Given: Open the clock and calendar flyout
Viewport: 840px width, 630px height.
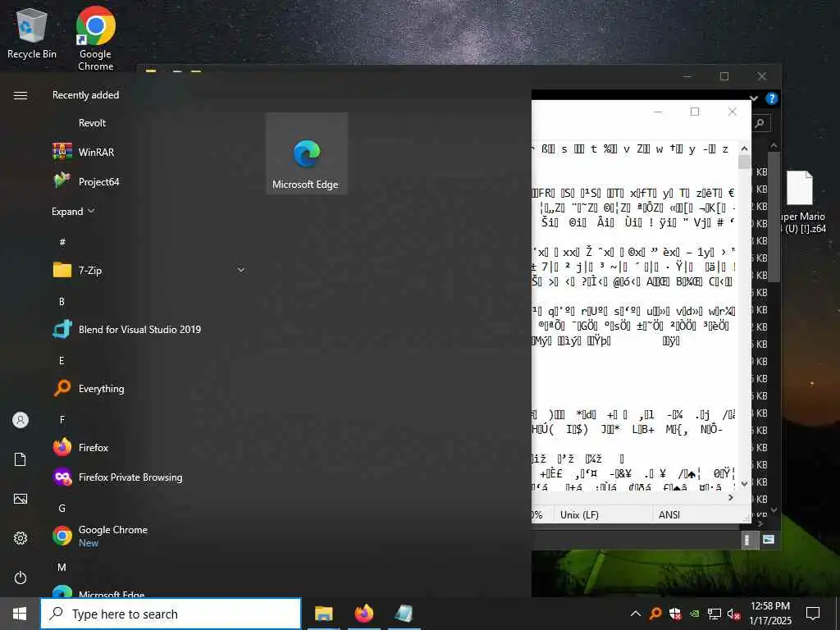Looking at the screenshot, I should [770, 614].
